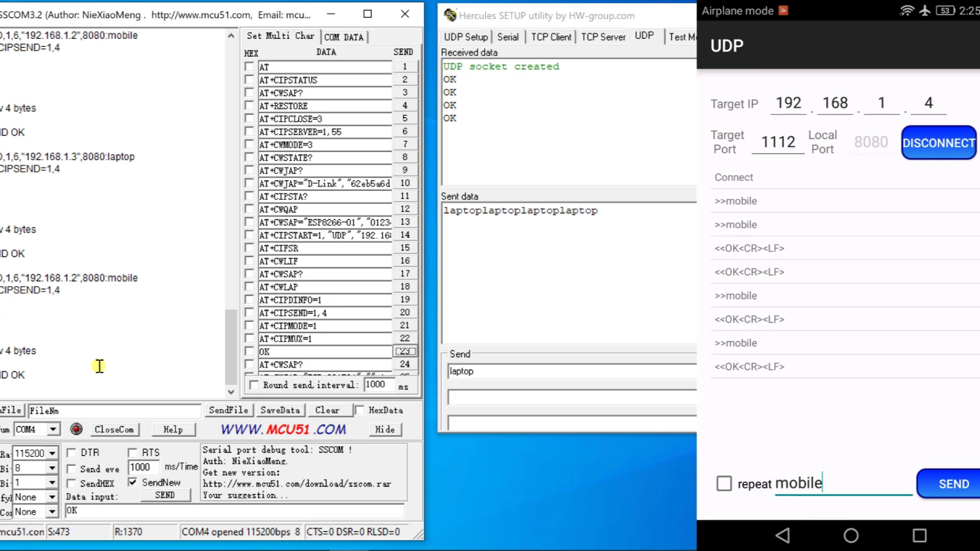Click send button 20 for AT+CIPSEND=1,4
The height and width of the screenshot is (551, 980).
[x=405, y=312]
